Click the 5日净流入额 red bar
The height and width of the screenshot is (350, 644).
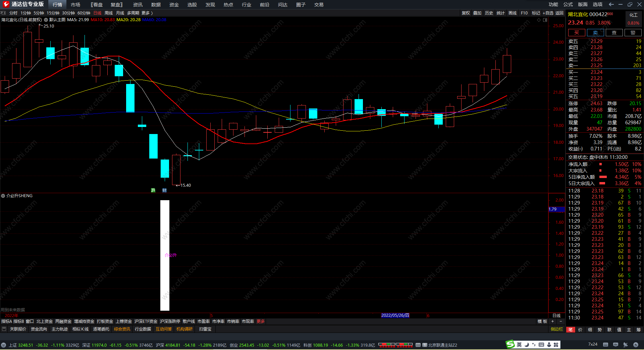click(603, 177)
